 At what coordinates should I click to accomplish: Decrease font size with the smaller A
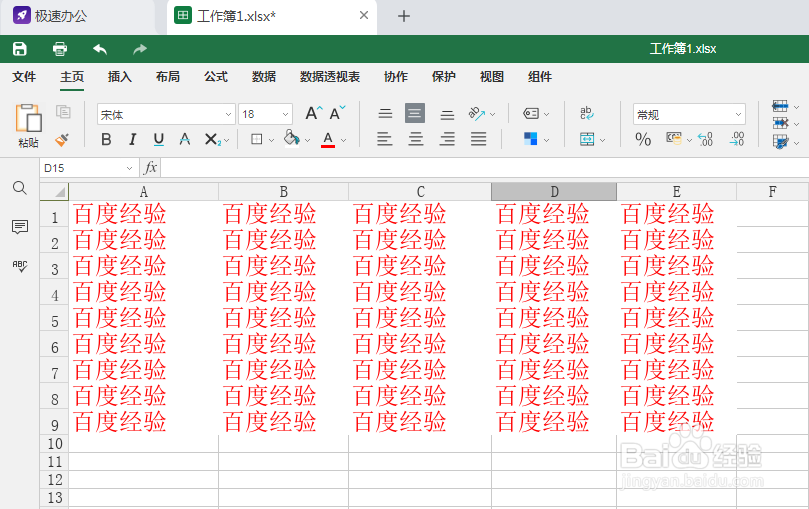tap(337, 113)
